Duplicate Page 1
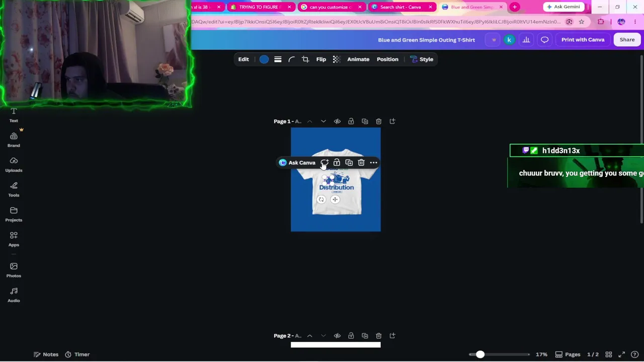 coord(365,121)
